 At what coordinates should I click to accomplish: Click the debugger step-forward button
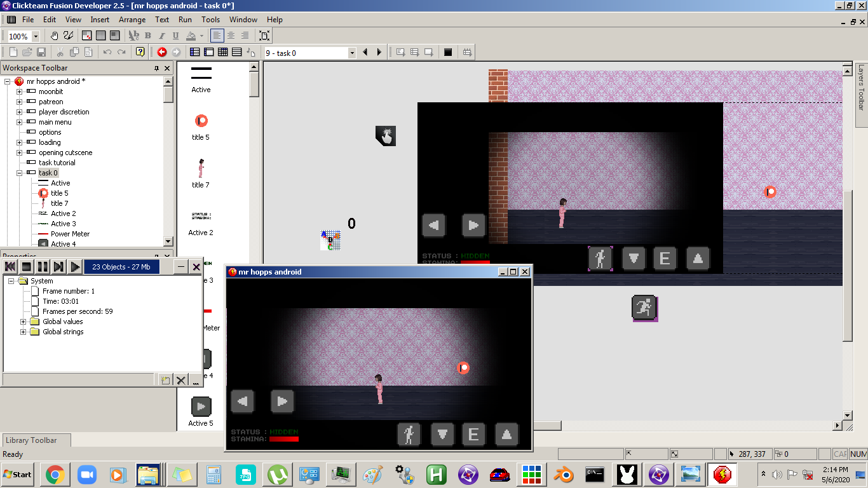click(58, 267)
